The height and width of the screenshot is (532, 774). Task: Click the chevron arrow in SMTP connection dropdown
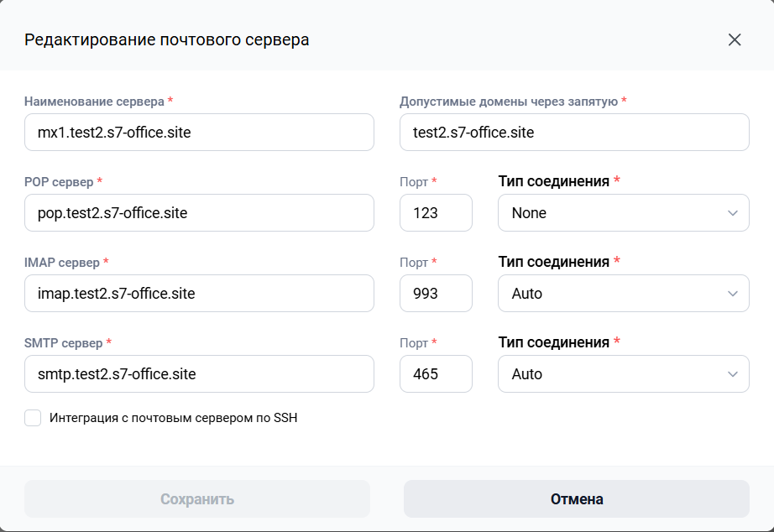click(x=733, y=374)
